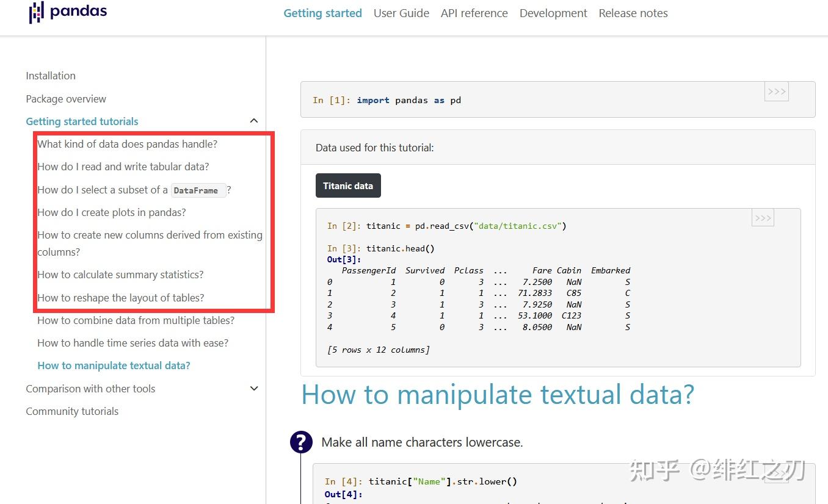The width and height of the screenshot is (828, 504).
Task: Open 'How do I read and write tabular data?'
Action: [x=123, y=166]
